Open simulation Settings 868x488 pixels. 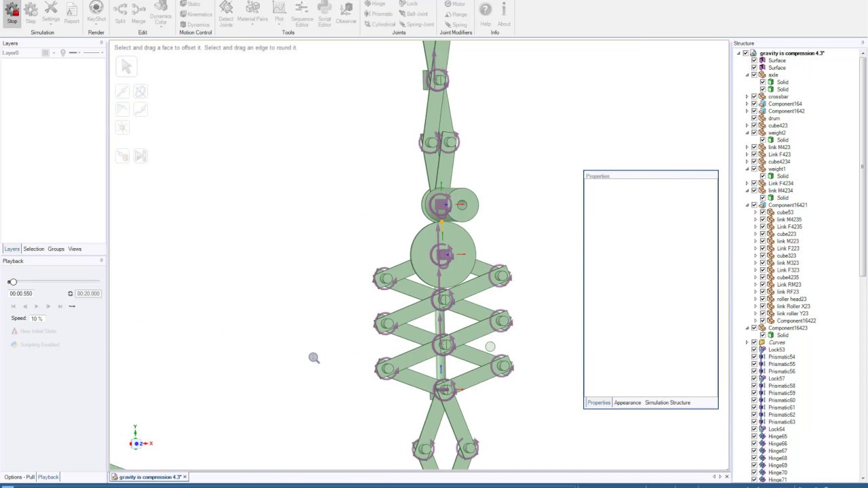51,14
